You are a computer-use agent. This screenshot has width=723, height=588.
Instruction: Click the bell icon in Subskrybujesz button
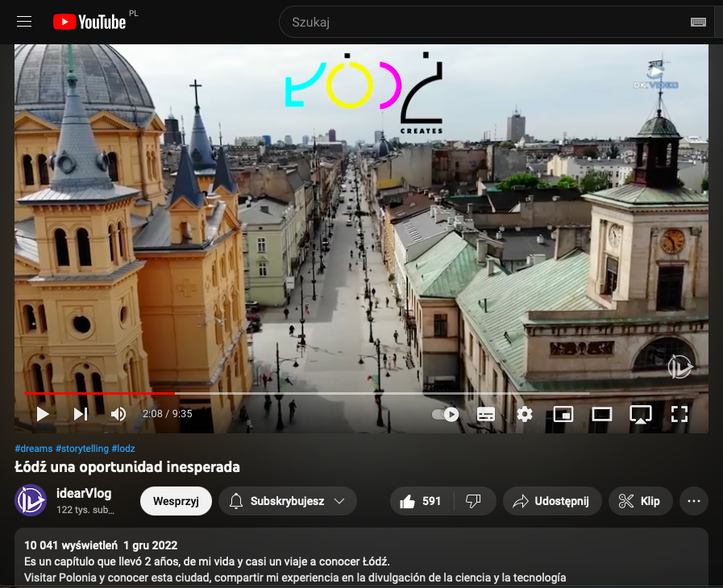[236, 501]
